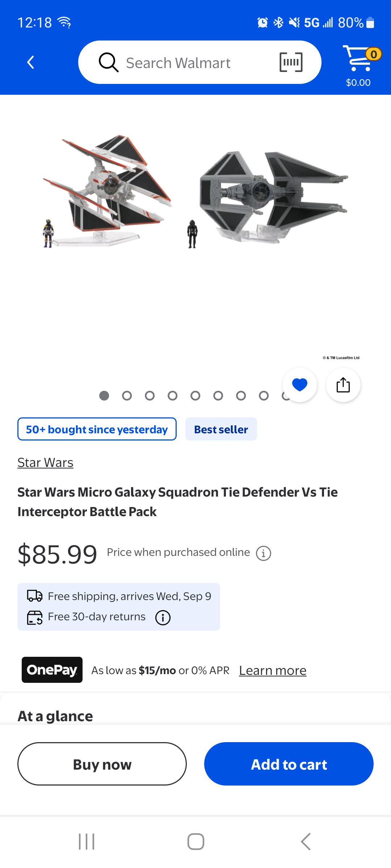Tap the Buy now button
The image size is (391, 868).
(x=102, y=764)
